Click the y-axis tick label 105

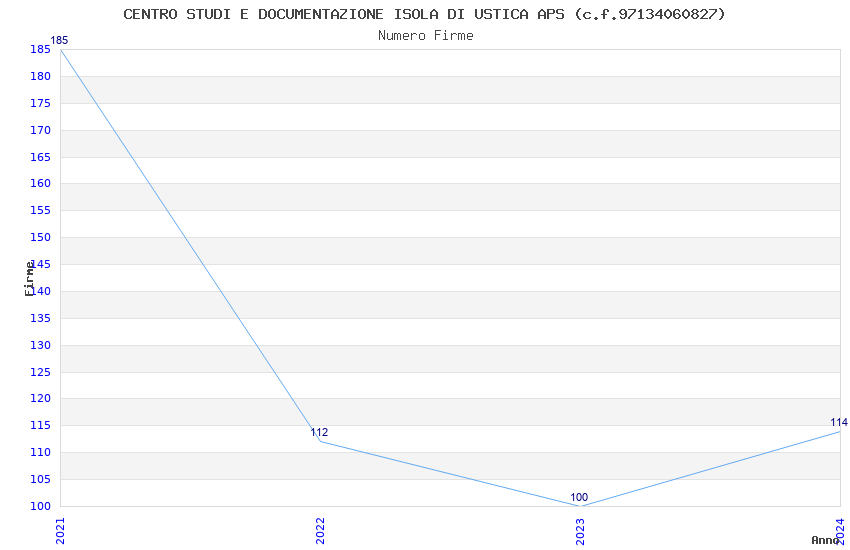(x=40, y=480)
